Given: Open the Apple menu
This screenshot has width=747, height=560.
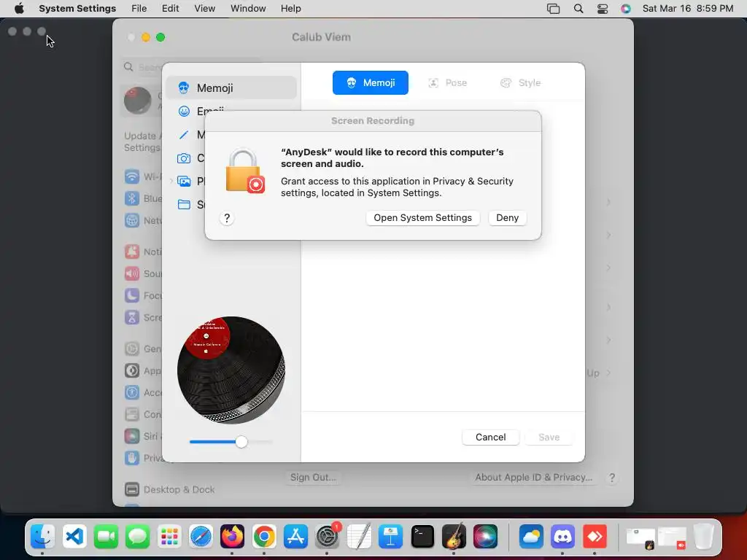Looking at the screenshot, I should click(19, 9).
